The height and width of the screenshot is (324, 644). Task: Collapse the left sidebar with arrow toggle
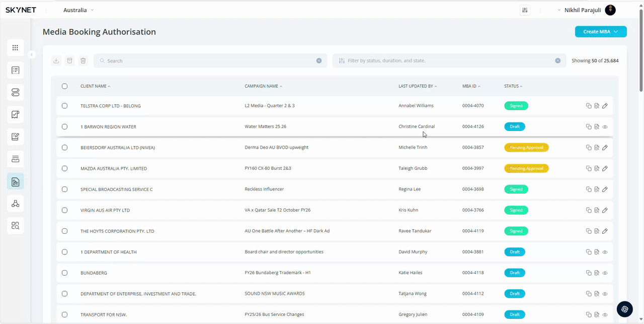(x=32, y=54)
